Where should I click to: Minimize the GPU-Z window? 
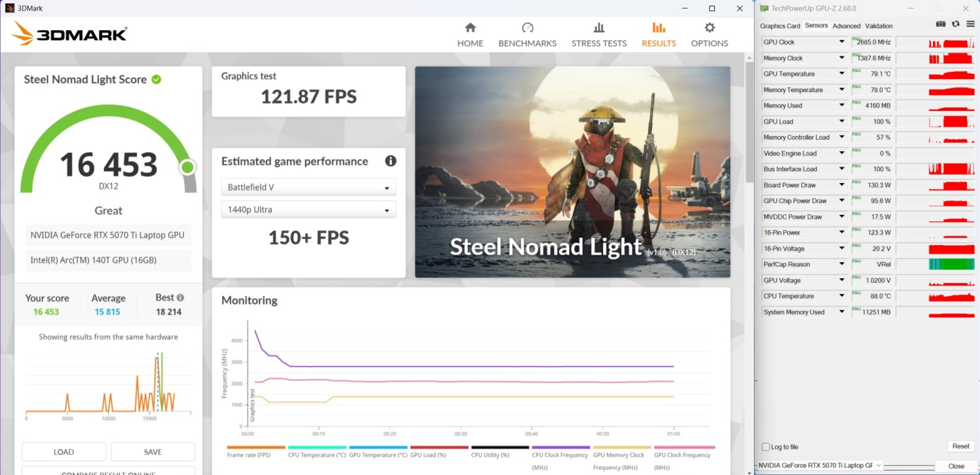point(911,8)
